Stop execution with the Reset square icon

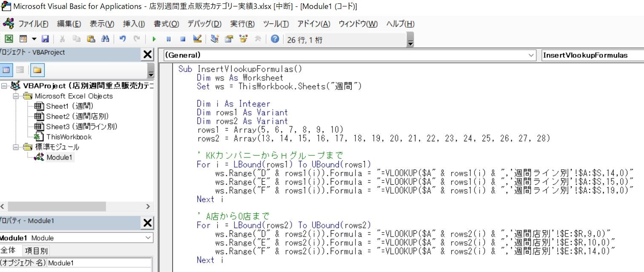pos(183,39)
